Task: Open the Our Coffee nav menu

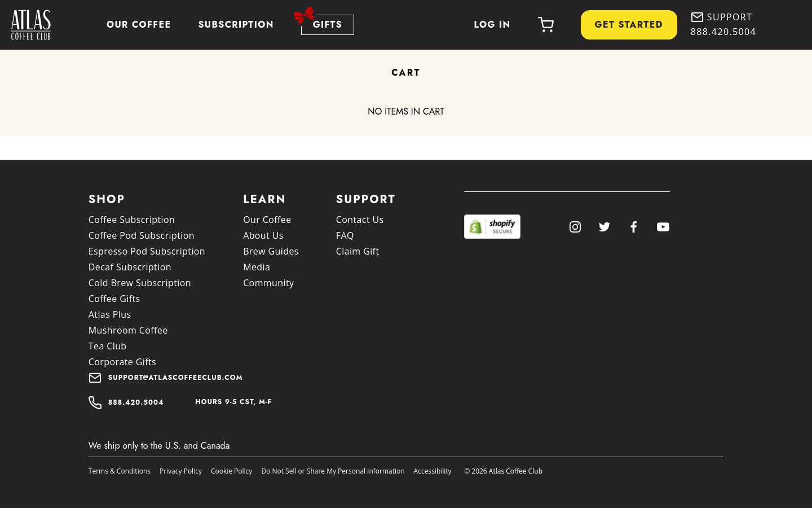Action: point(139,24)
